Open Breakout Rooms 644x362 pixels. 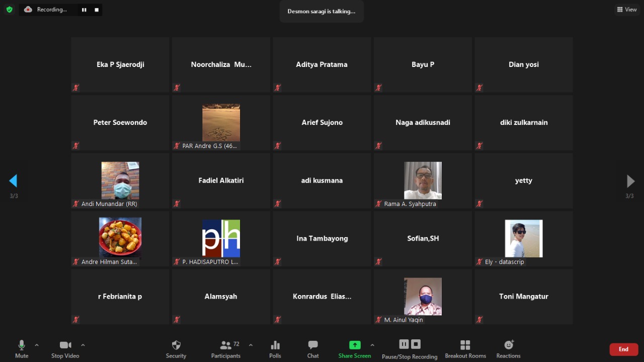click(x=465, y=345)
